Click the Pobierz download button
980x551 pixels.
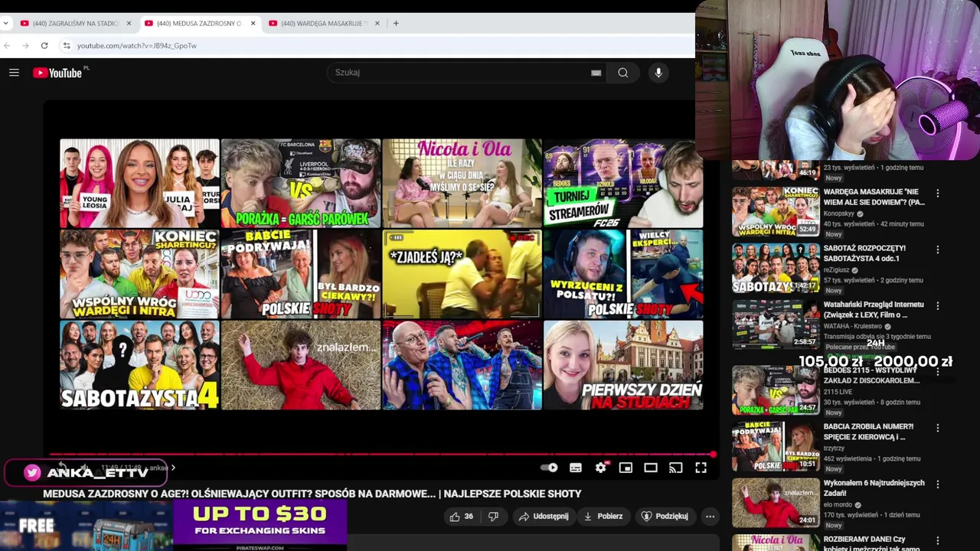point(603,517)
